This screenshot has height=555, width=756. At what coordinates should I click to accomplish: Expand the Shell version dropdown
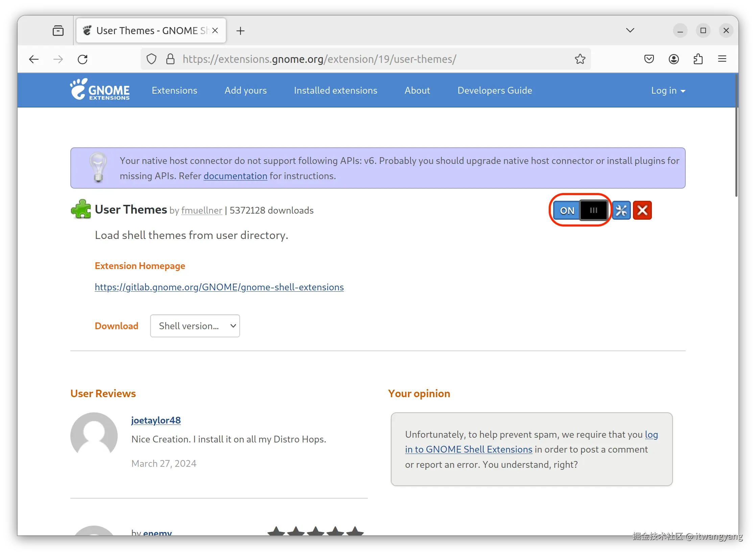[x=195, y=326]
